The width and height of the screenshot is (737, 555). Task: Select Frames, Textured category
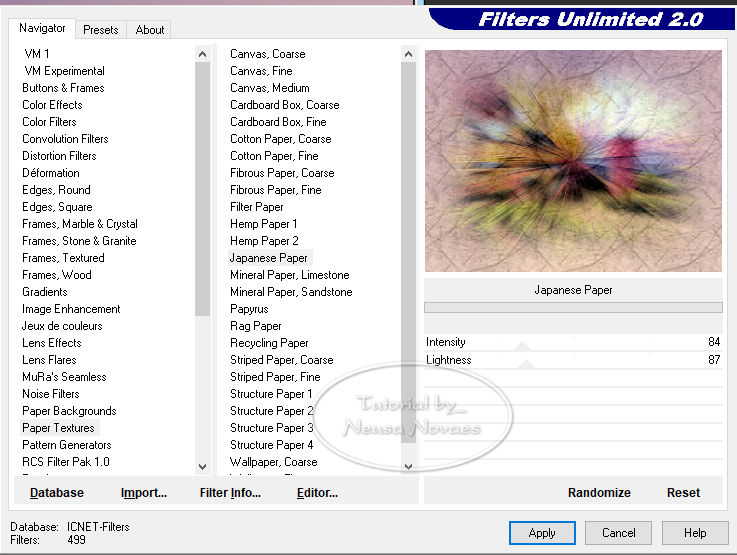(63, 258)
